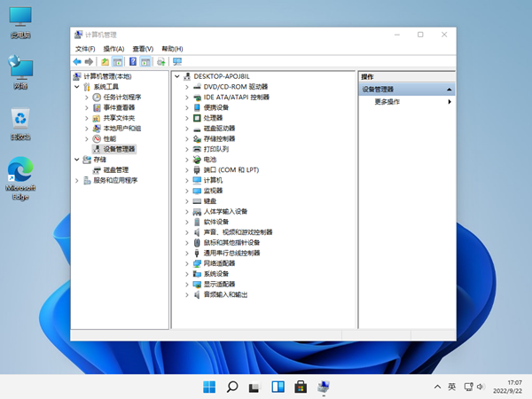532x399 pixels.
Task: Select 性能 in the left tree
Action: click(110, 139)
